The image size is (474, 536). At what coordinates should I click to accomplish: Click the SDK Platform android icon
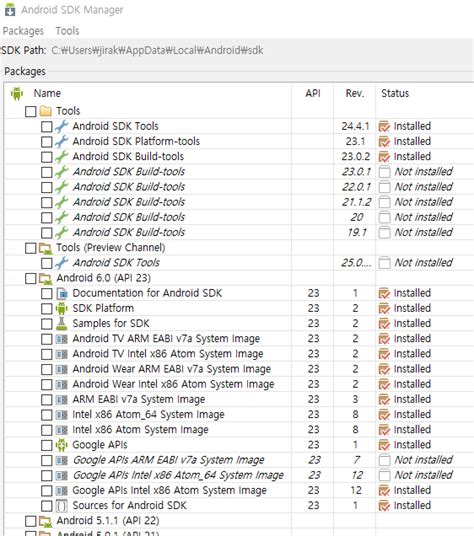tap(62, 308)
